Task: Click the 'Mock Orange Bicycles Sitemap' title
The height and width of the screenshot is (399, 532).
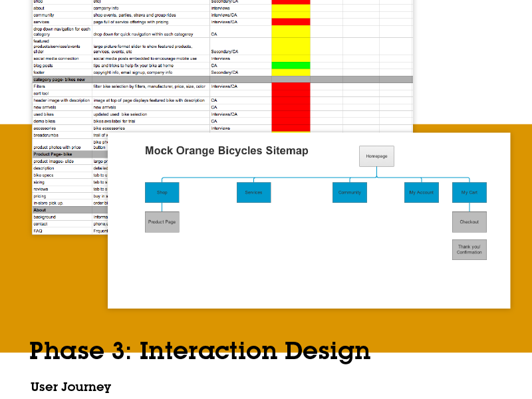Action: pos(227,151)
